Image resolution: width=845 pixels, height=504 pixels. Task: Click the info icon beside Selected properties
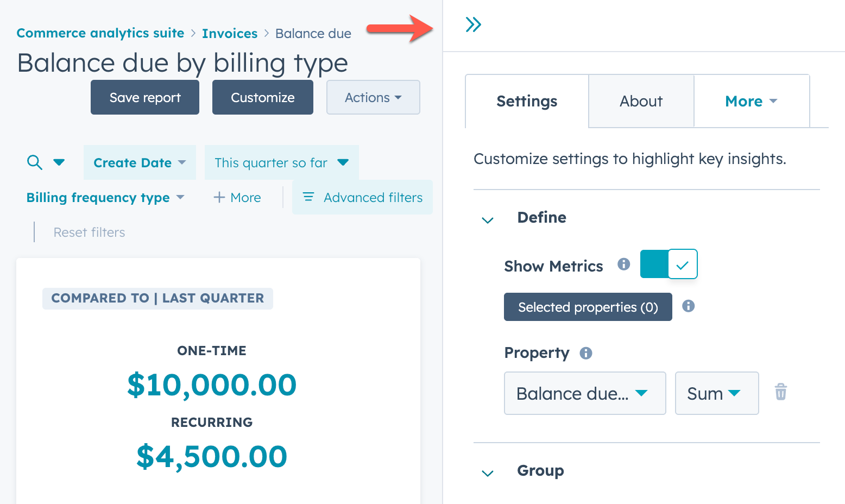coord(689,306)
